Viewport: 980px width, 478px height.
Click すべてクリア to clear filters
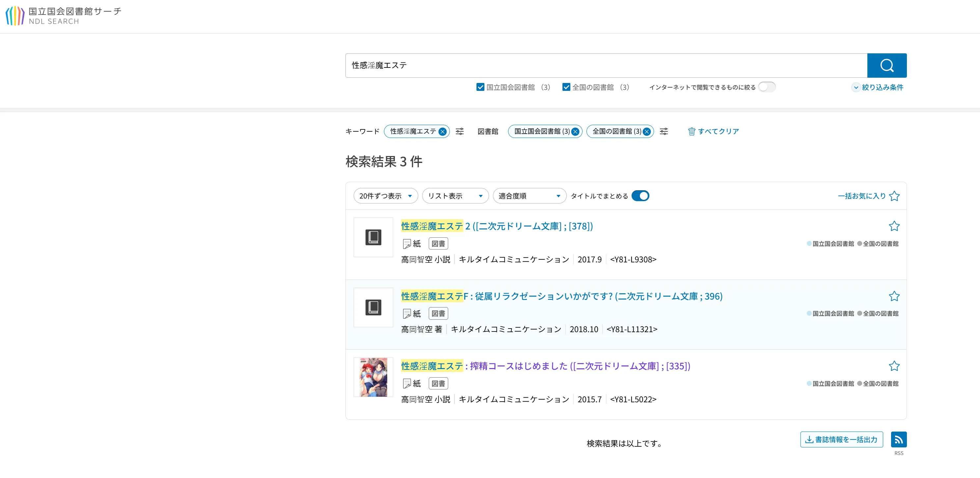point(713,131)
